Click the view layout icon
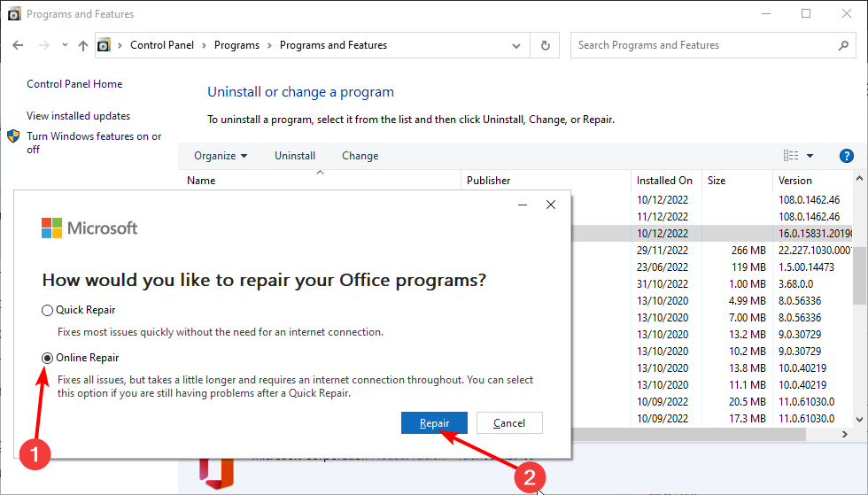Image resolution: width=868 pixels, height=495 pixels. click(791, 156)
